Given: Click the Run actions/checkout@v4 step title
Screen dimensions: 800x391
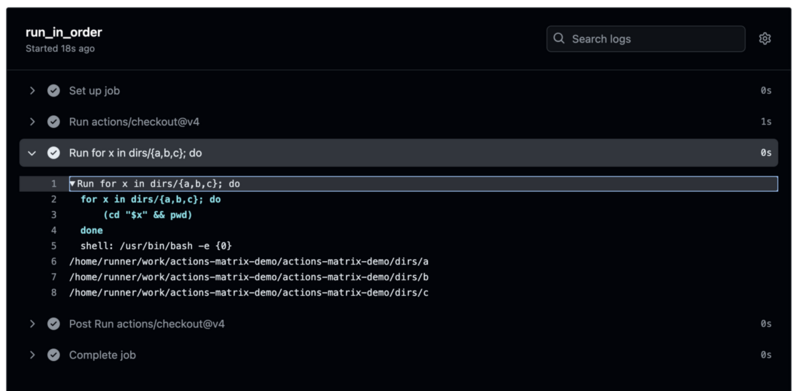Looking at the screenshot, I should [134, 122].
